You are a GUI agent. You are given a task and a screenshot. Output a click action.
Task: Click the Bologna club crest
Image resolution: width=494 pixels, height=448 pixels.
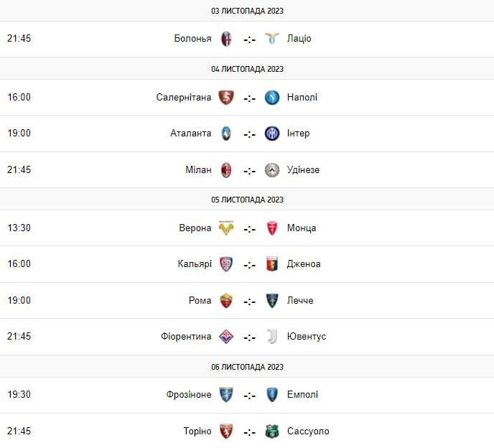click(x=226, y=39)
